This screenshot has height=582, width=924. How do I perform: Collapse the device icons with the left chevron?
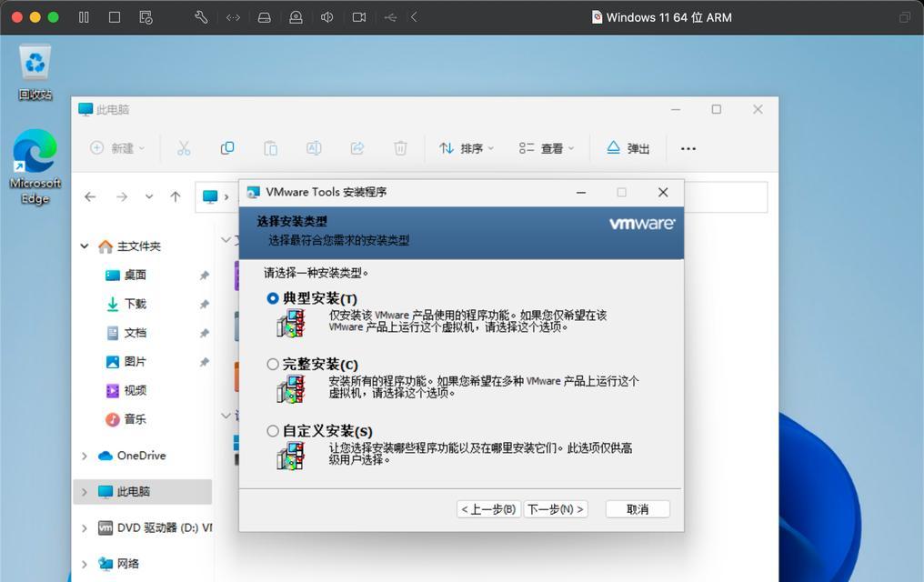[x=415, y=17]
